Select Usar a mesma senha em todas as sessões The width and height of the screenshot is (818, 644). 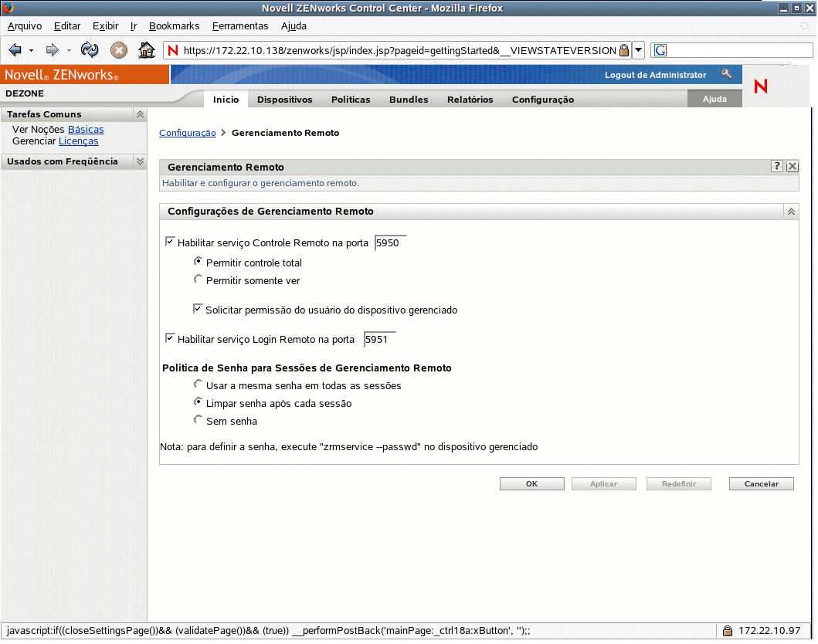pyautogui.click(x=198, y=385)
